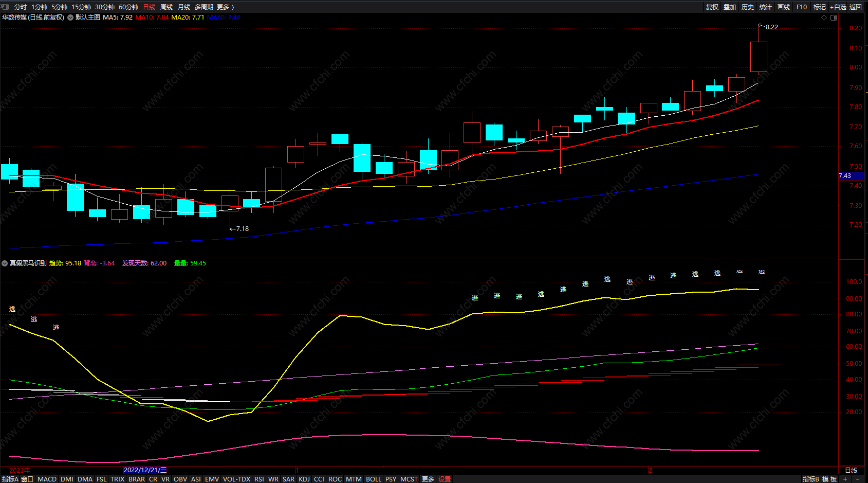Switch sub-chart to MCST indicator
The height and width of the screenshot is (483, 868).
[x=409, y=479]
